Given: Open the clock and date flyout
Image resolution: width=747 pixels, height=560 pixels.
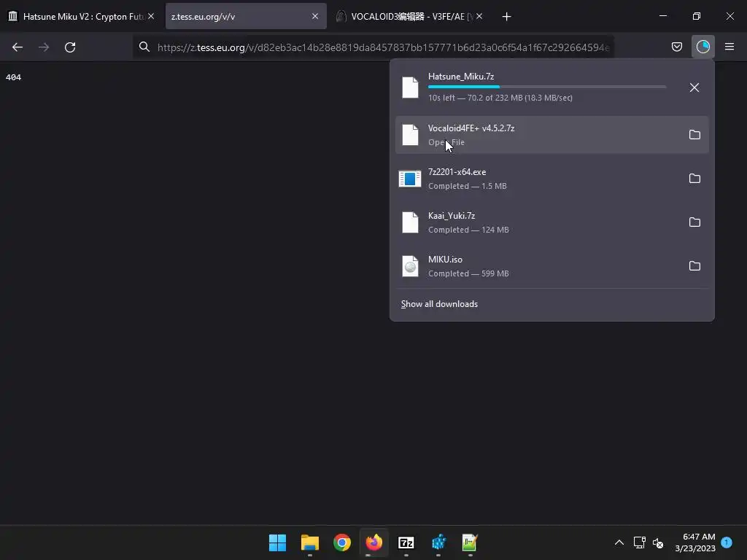Looking at the screenshot, I should [x=695, y=542].
